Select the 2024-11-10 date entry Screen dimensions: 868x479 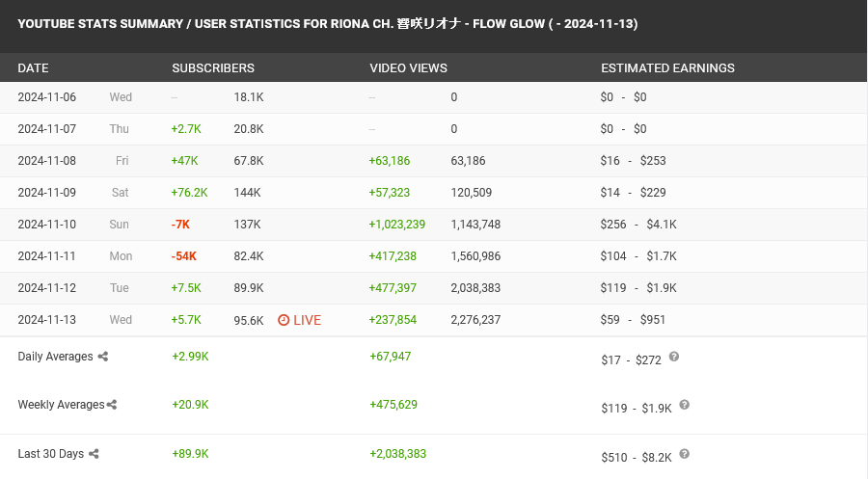coord(46,225)
